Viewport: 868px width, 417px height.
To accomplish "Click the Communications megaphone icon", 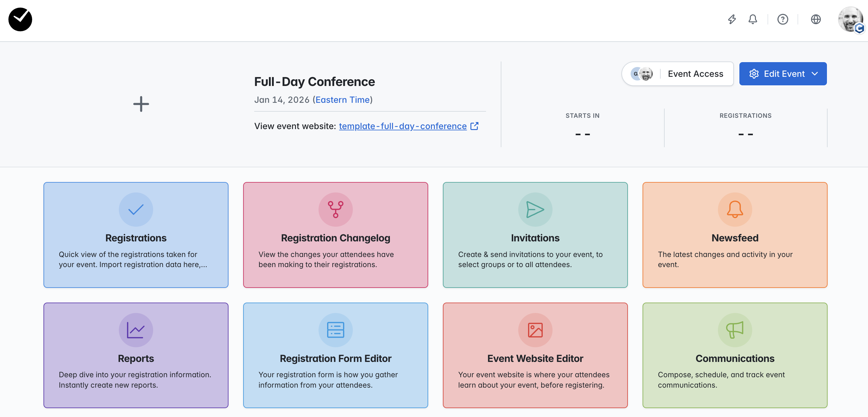I will click(734, 330).
